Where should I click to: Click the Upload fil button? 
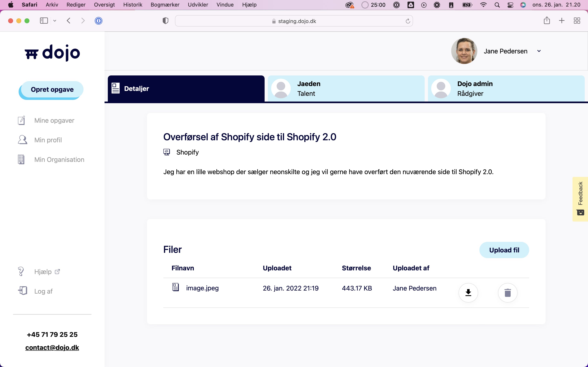tap(504, 250)
